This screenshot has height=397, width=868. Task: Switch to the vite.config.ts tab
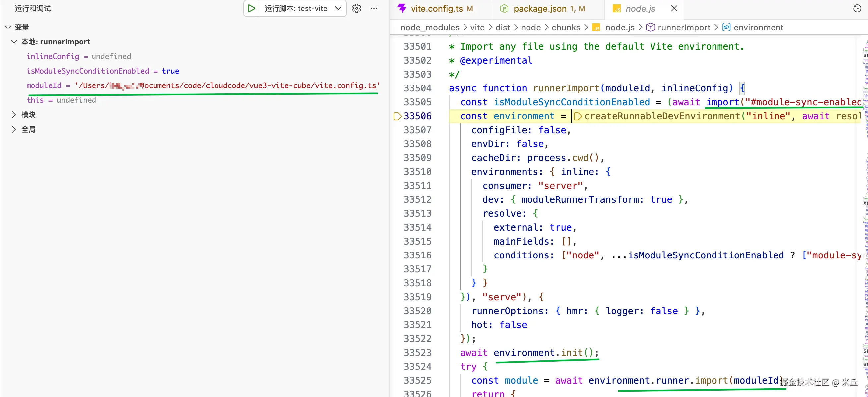(437, 8)
